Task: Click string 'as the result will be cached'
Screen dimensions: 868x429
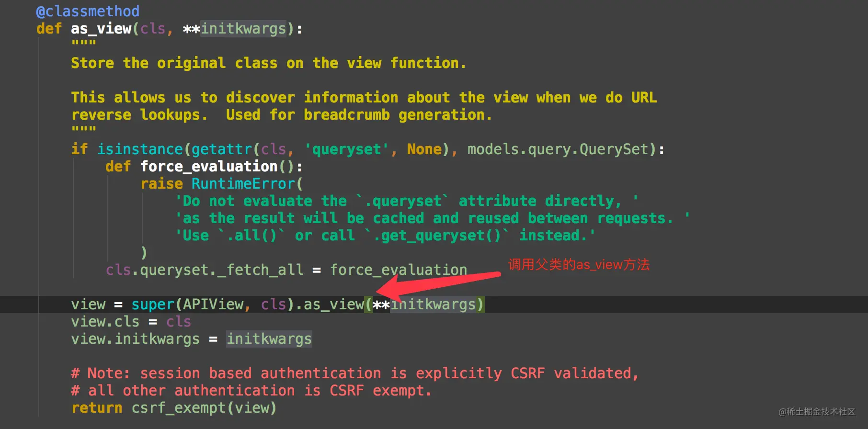Action: click(x=433, y=218)
